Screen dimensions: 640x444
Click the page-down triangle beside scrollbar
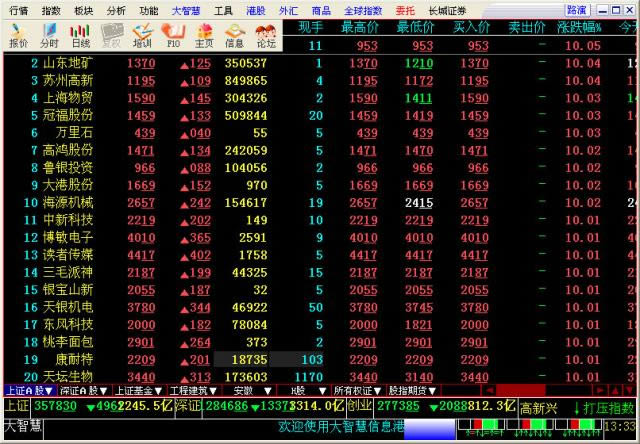click(629, 391)
